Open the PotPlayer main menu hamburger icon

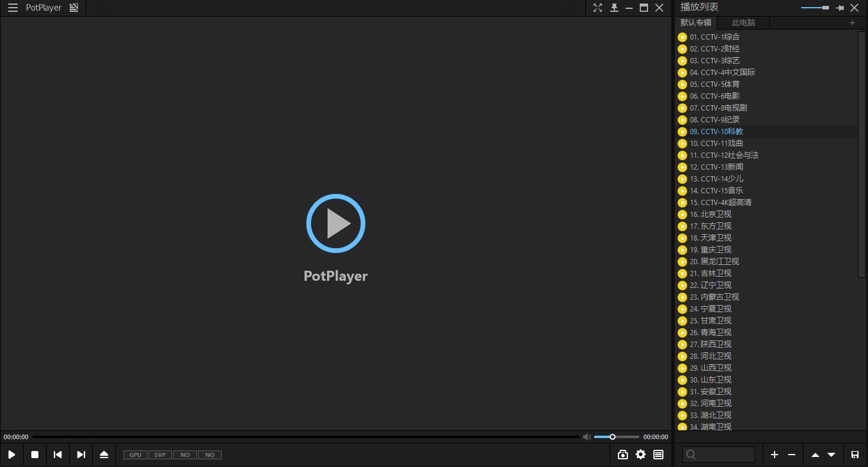12,8
